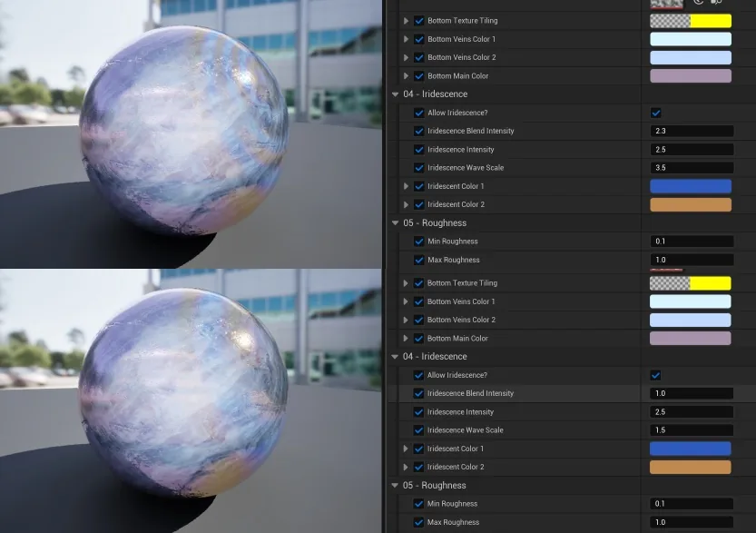Pick the upper panel's blue Iridescent Color 1 swatch
Image resolution: width=756 pixels, height=533 pixels.
click(691, 186)
